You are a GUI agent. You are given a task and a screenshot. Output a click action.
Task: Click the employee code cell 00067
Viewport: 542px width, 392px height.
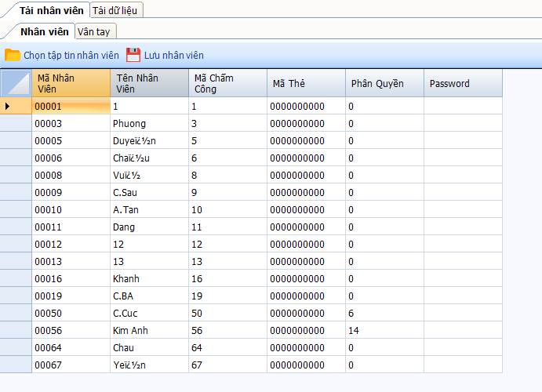coord(71,365)
